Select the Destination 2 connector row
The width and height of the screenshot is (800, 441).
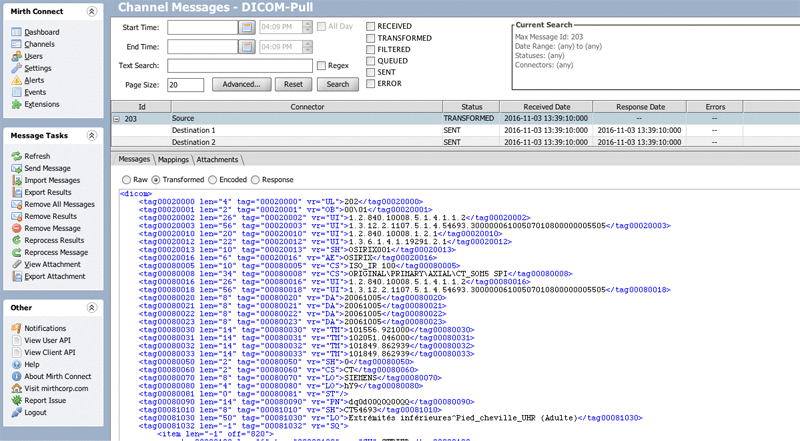coord(455,142)
